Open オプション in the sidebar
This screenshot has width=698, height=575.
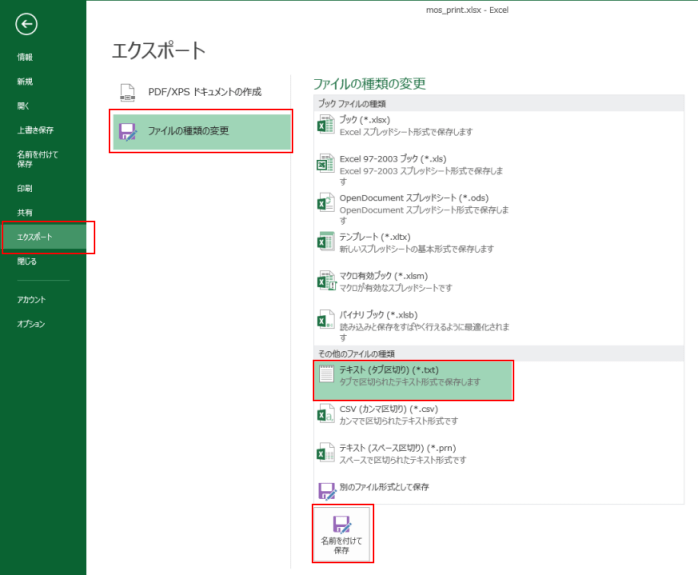coord(31,324)
